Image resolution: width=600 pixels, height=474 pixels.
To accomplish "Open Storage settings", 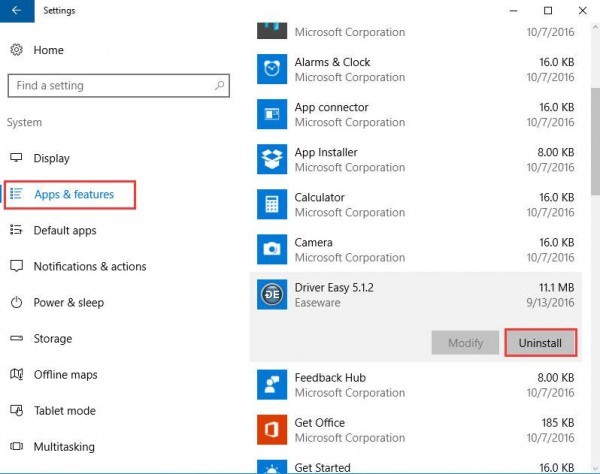I will (x=53, y=339).
